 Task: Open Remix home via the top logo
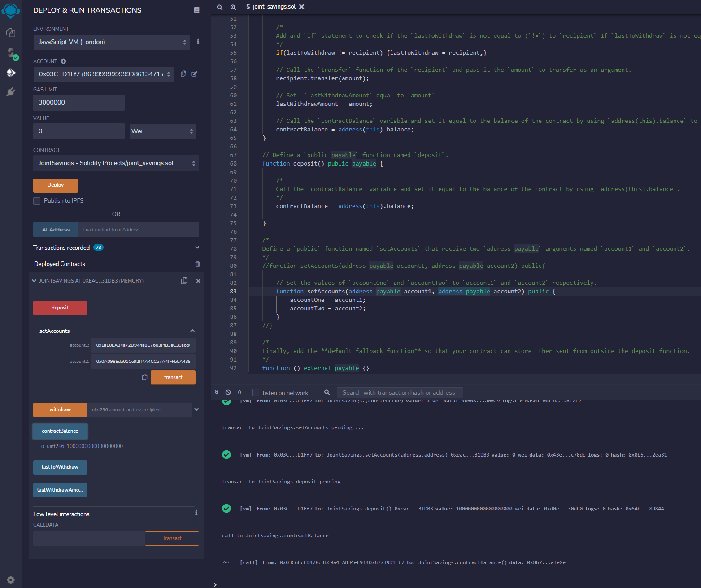pos(10,11)
